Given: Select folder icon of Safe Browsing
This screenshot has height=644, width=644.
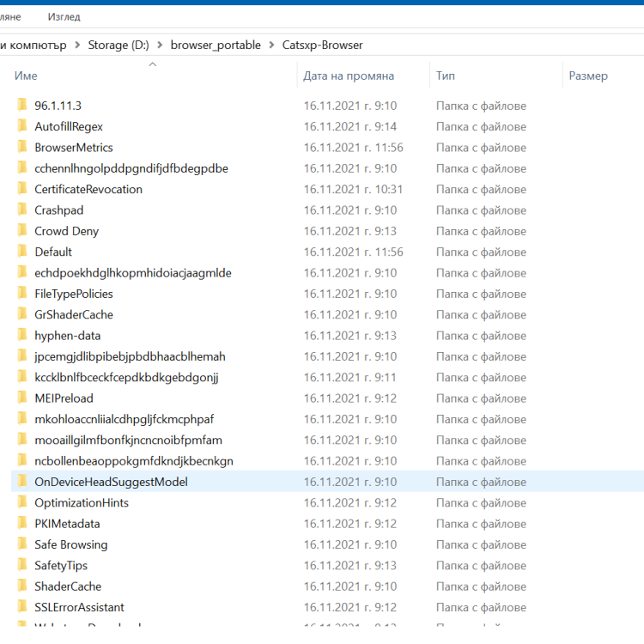Looking at the screenshot, I should [22, 544].
